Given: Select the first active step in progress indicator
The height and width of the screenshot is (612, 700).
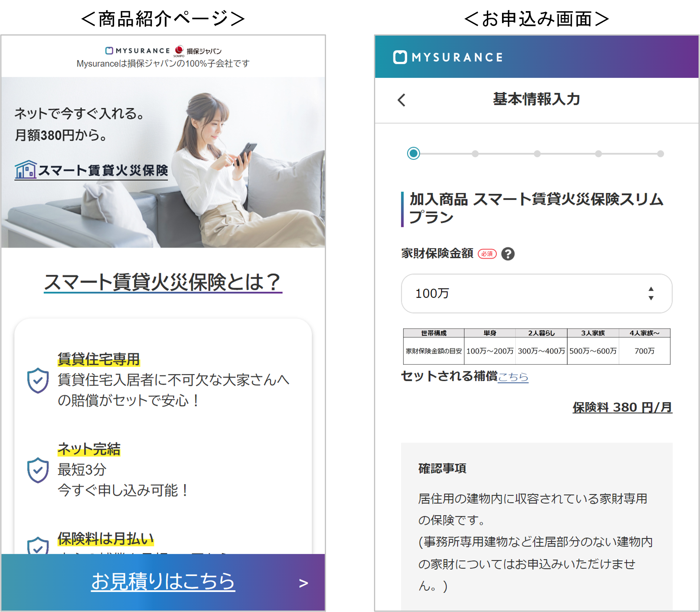Looking at the screenshot, I should tap(413, 153).
